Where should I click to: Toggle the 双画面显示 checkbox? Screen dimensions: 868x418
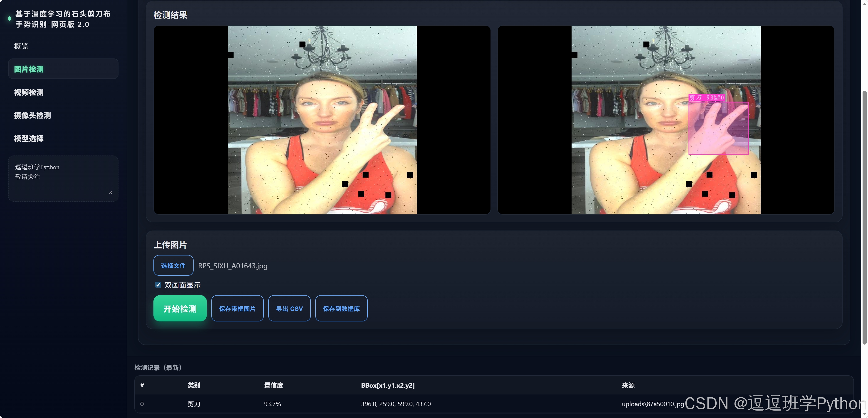click(158, 285)
